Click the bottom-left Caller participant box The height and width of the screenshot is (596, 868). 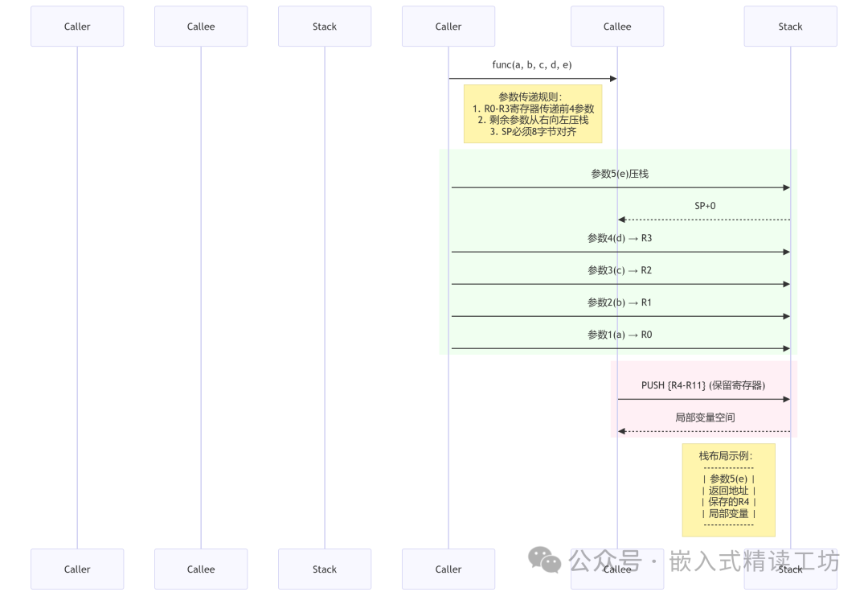pyautogui.click(x=77, y=569)
